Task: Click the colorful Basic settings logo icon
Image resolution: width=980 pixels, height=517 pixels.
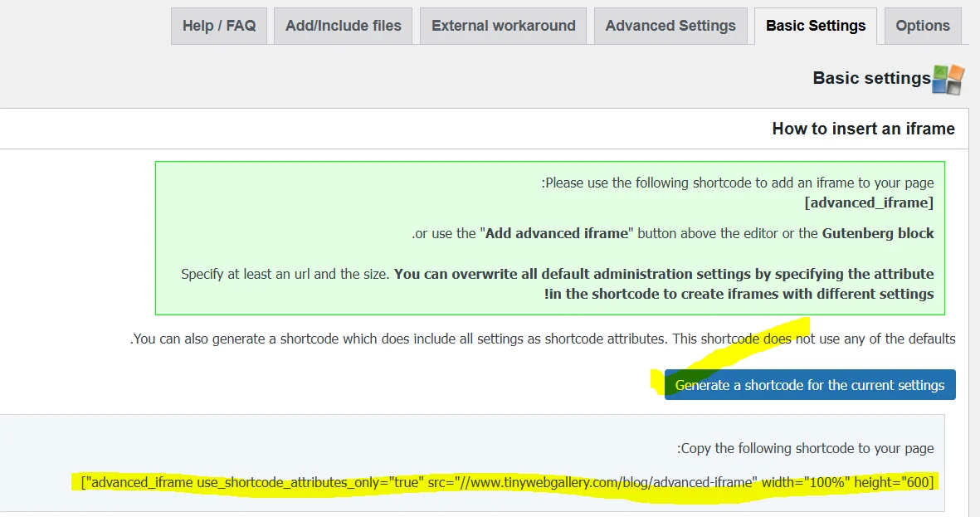Action: click(x=948, y=80)
